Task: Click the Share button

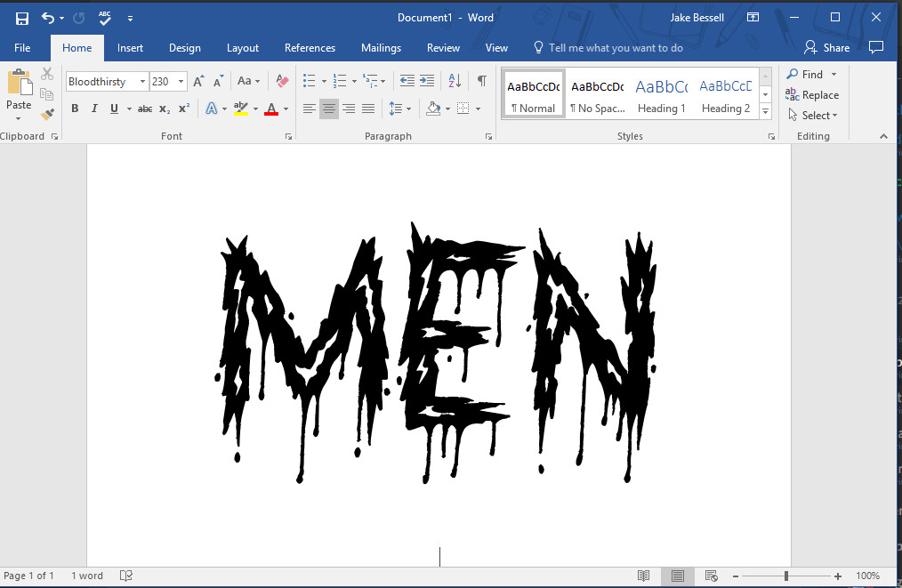Action: (x=826, y=48)
